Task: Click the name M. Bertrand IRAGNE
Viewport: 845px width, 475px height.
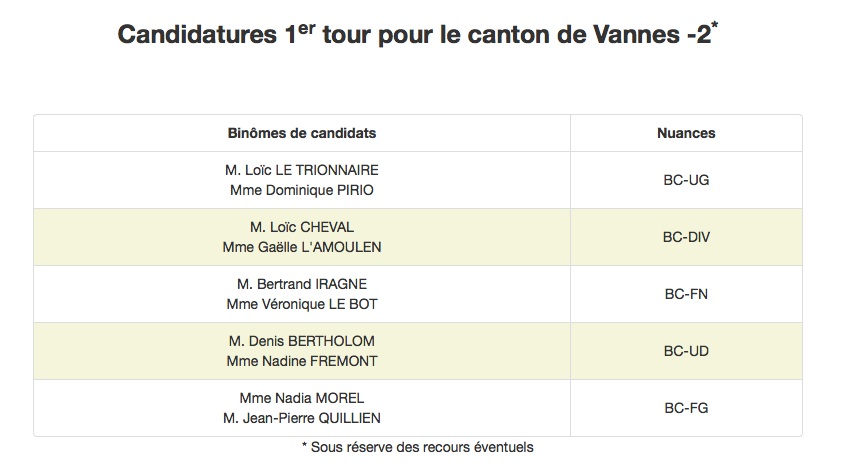Action: click(x=302, y=284)
